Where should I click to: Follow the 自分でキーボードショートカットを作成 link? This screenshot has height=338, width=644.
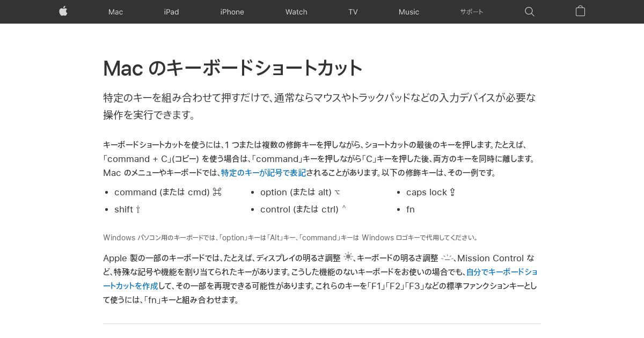(x=320, y=279)
